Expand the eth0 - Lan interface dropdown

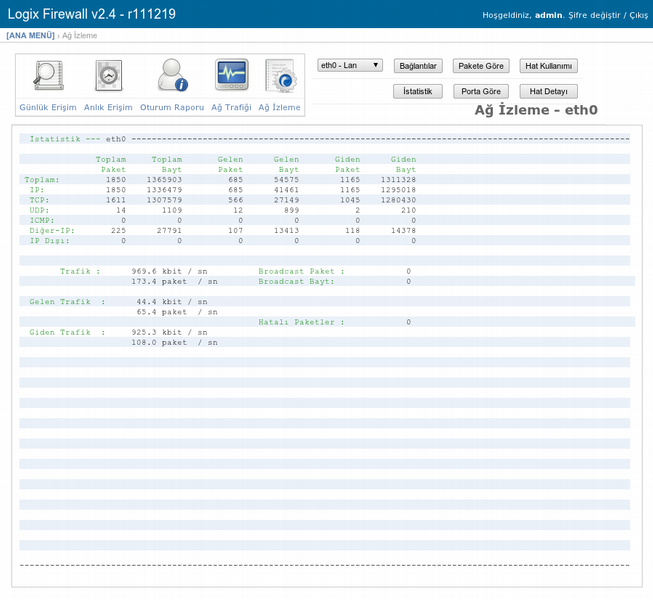point(350,65)
